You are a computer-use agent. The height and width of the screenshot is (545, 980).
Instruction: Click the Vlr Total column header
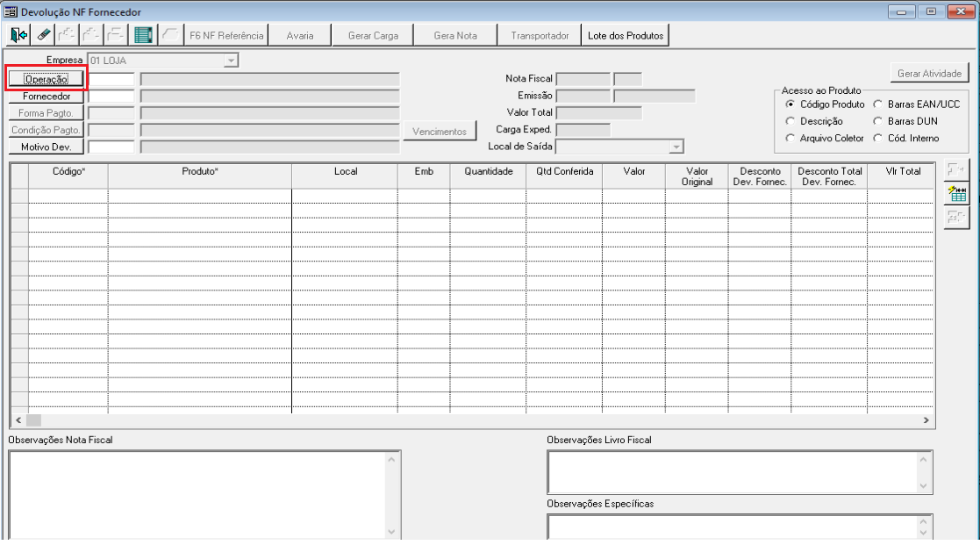902,176
